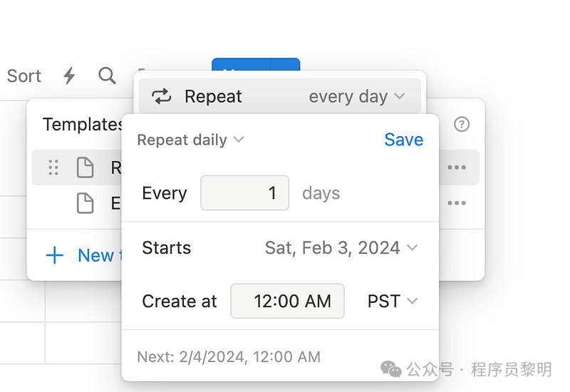Click the second template's page icon
The image size is (570, 392).
pyautogui.click(x=85, y=203)
